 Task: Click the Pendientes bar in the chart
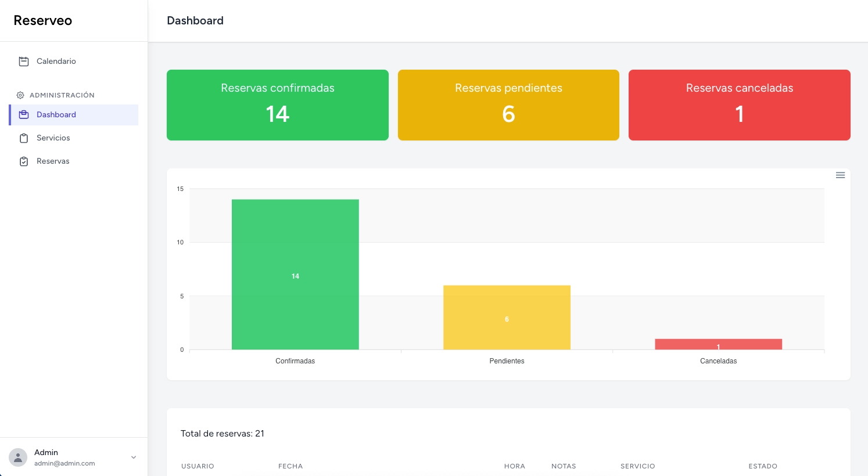[507, 319]
